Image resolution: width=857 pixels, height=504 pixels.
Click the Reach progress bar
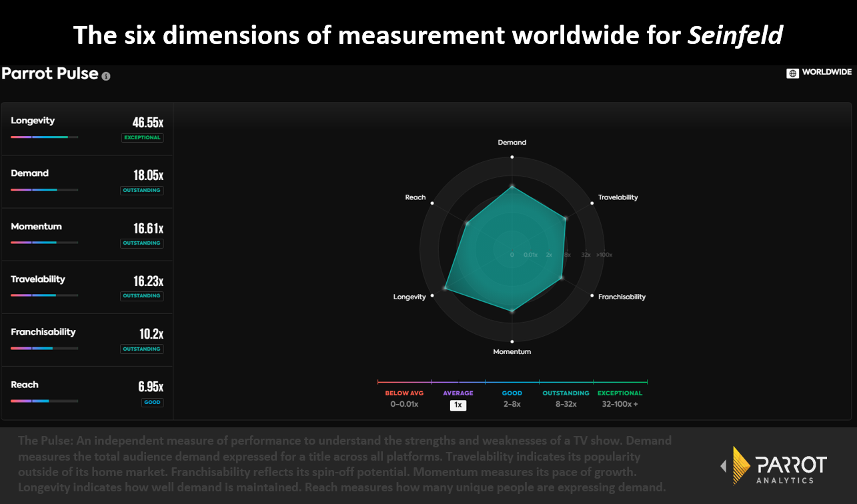pos(44,401)
